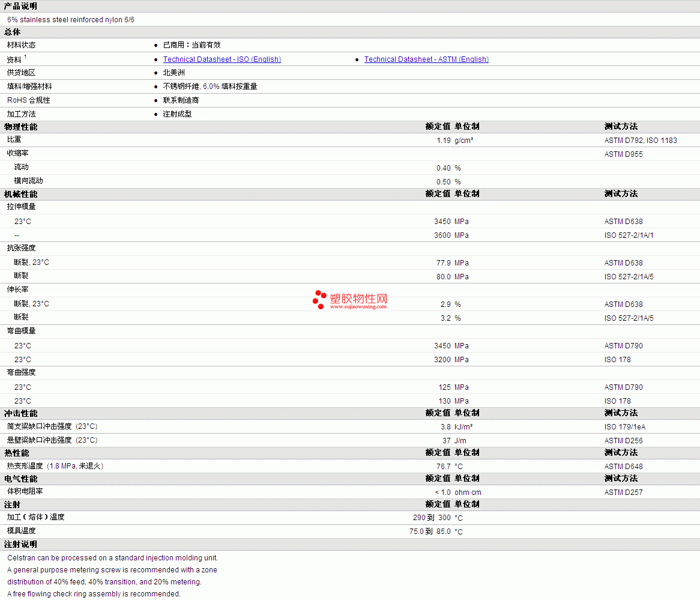Open Technical Datasheet - ASTM (English) link
This screenshot has width=700, height=600.
426,59
